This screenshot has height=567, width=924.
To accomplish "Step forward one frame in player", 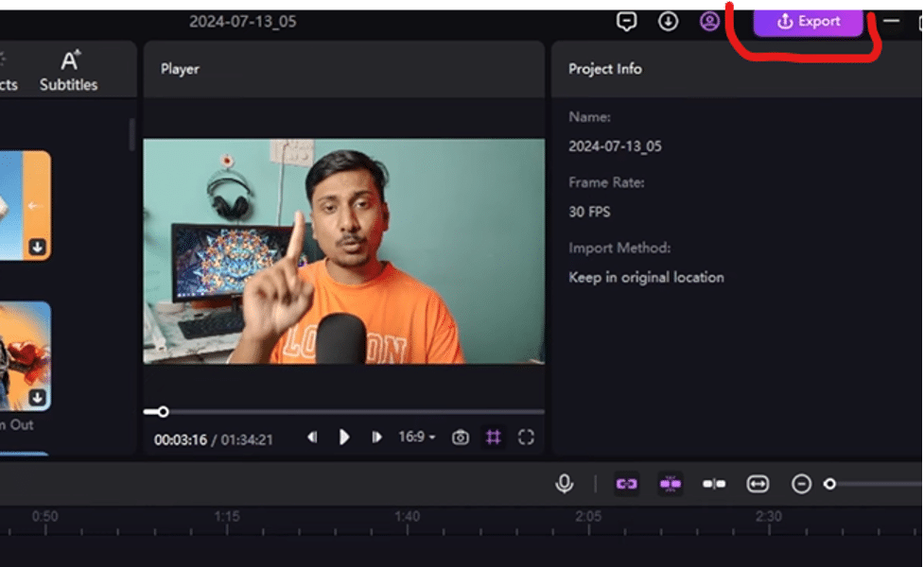I will point(376,437).
